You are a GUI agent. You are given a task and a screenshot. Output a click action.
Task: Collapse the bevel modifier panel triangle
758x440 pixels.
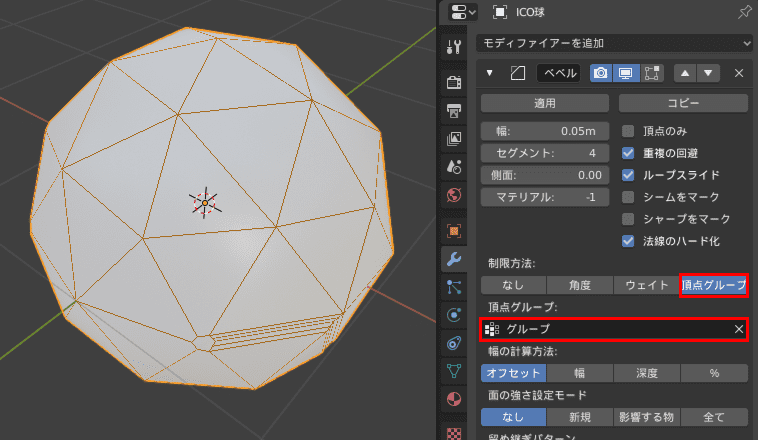490,73
